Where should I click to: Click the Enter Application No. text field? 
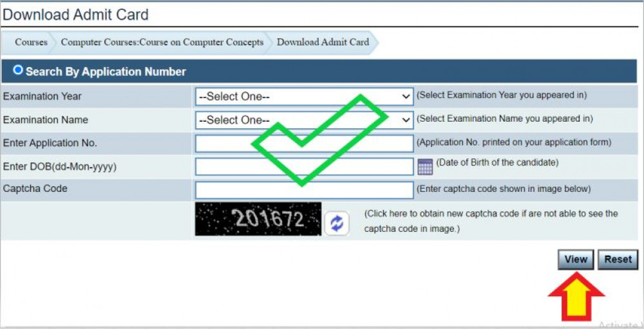tap(304, 143)
